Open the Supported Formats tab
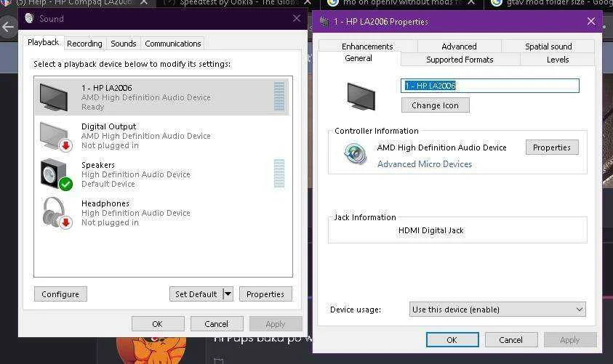613x364 pixels. coord(460,60)
